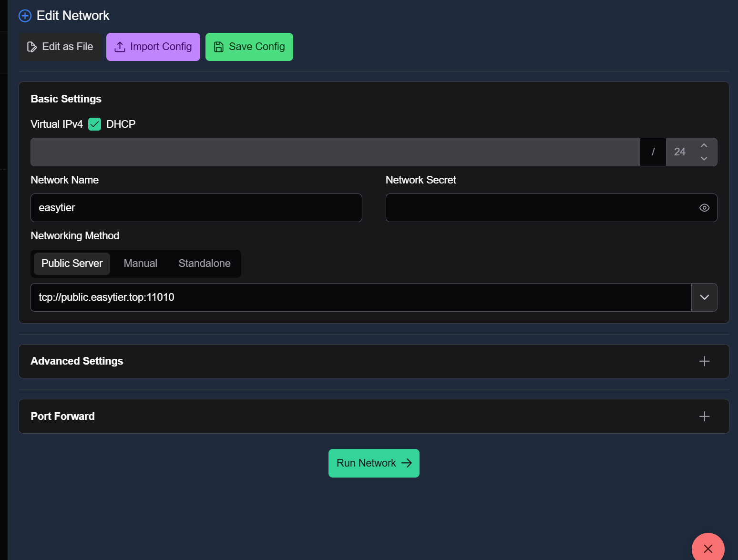738x560 pixels.
Task: Select the Public Server networking method
Action: (x=72, y=264)
